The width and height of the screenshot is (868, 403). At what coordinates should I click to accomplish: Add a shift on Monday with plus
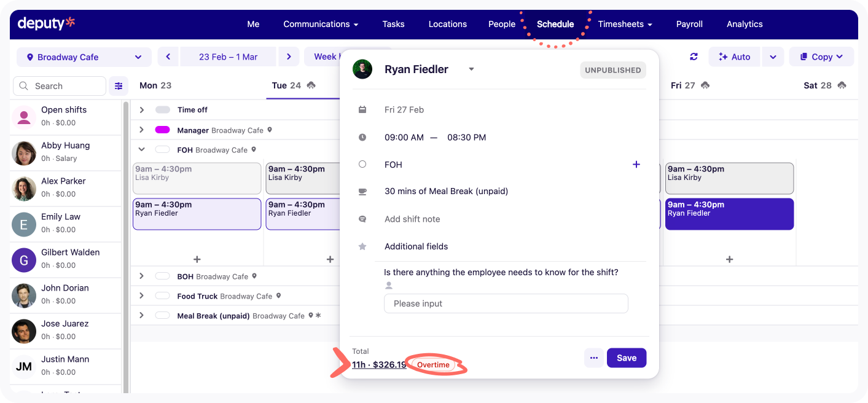197,259
